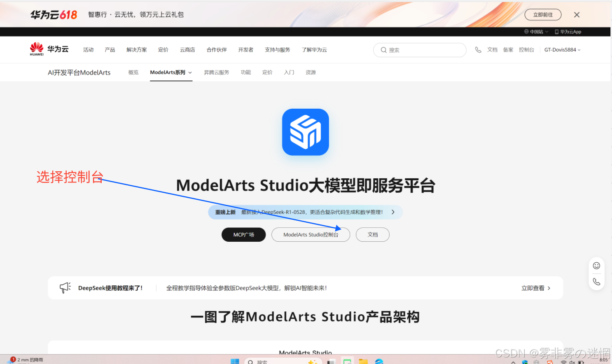The width and height of the screenshot is (612, 364).
Task: Click the 立即前往 banner button
Action: tap(543, 15)
